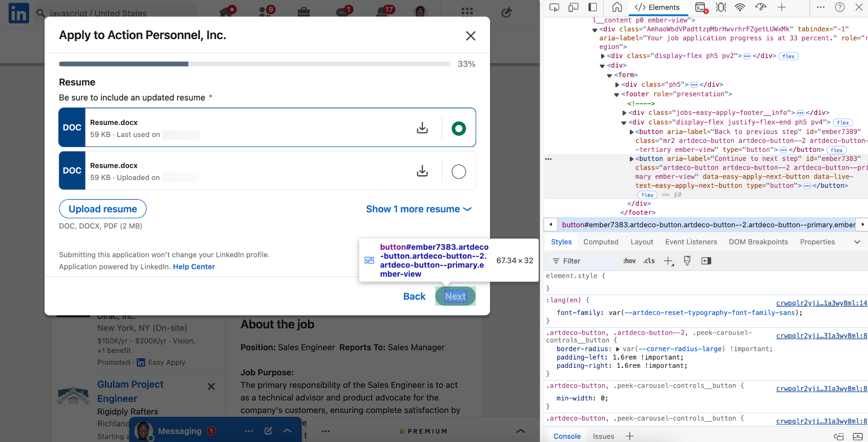Image resolution: width=868 pixels, height=442 pixels.
Task: Open the Sources bug icon panel
Action: (x=721, y=7)
